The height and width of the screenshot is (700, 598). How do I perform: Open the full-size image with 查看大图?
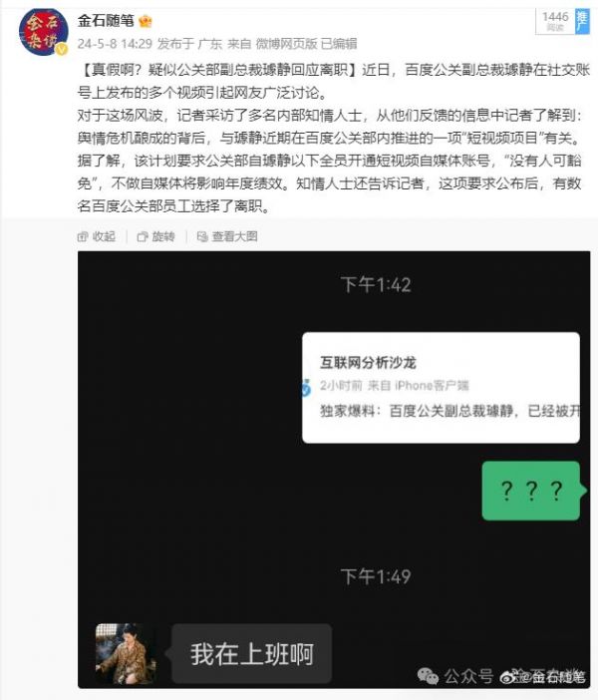[227, 236]
